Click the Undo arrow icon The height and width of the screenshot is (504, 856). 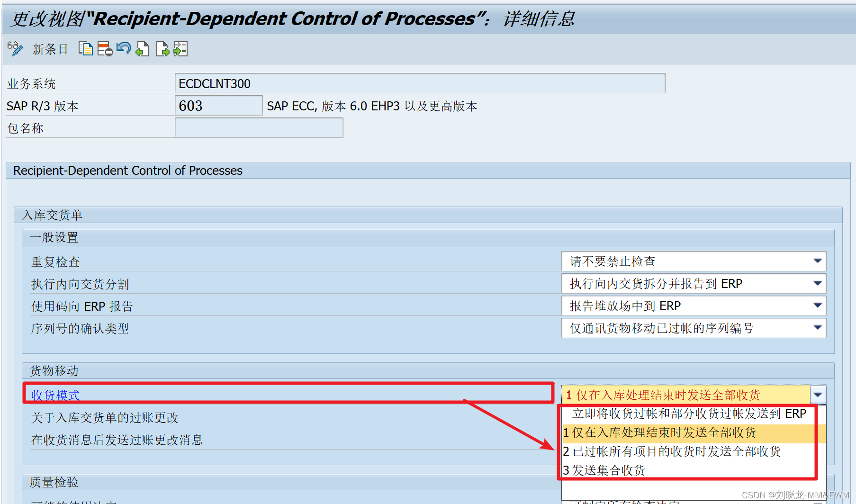(123, 49)
